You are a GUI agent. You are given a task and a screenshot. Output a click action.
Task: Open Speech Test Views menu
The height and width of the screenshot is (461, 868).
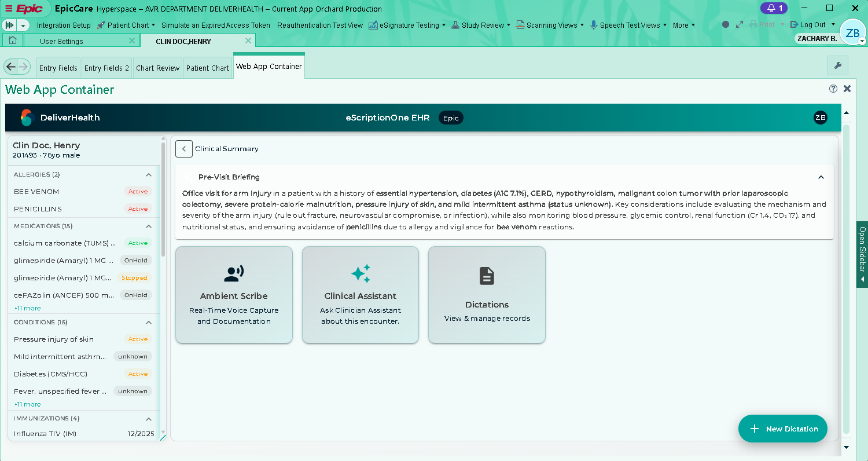coord(628,25)
